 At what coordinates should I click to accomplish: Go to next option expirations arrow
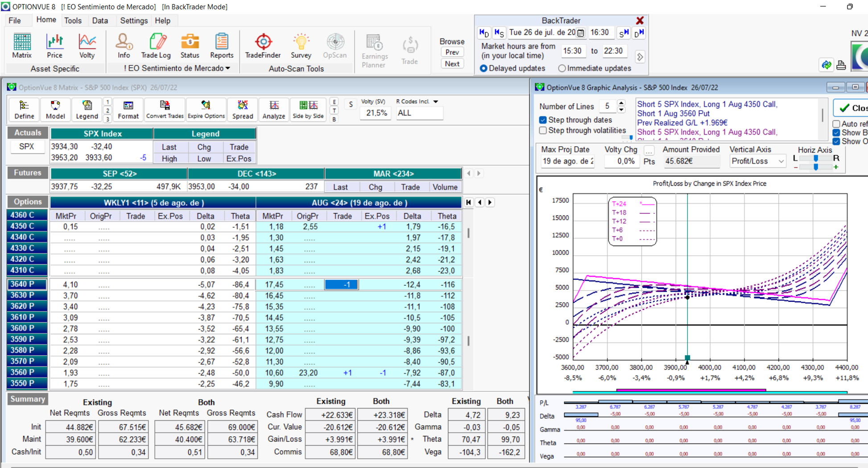coord(490,202)
